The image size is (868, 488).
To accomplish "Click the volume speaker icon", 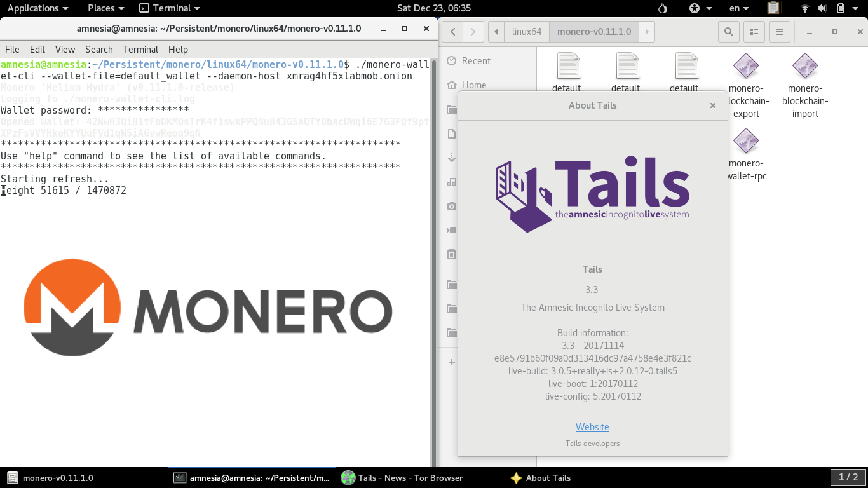I will [x=822, y=8].
